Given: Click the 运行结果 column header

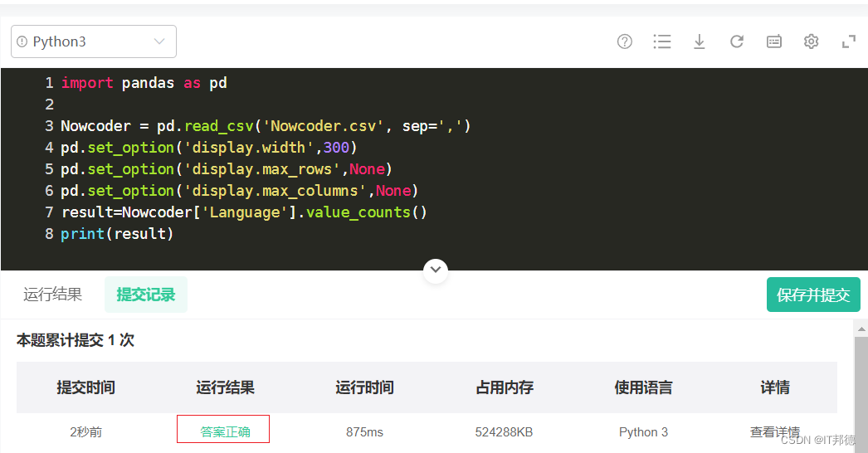Looking at the screenshot, I should (x=226, y=387).
